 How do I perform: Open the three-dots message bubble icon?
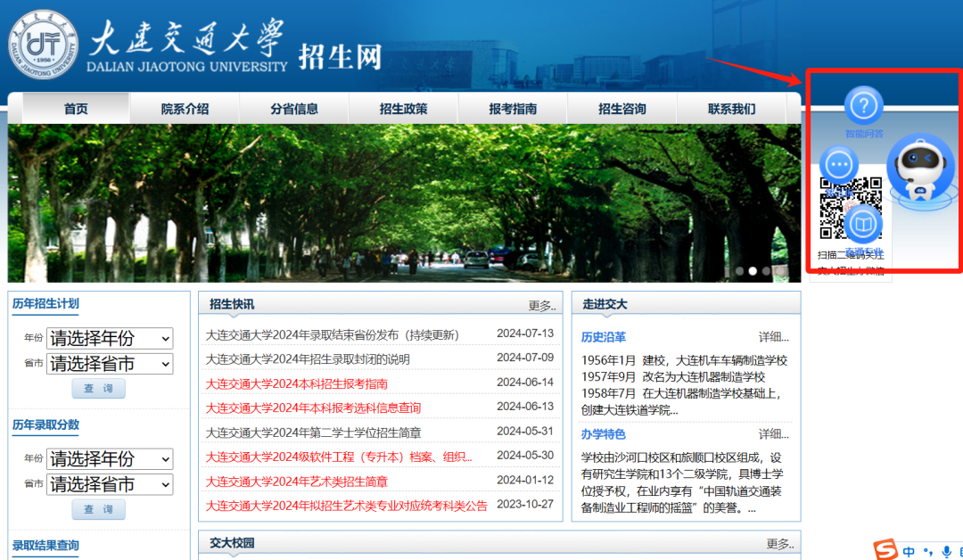838,165
